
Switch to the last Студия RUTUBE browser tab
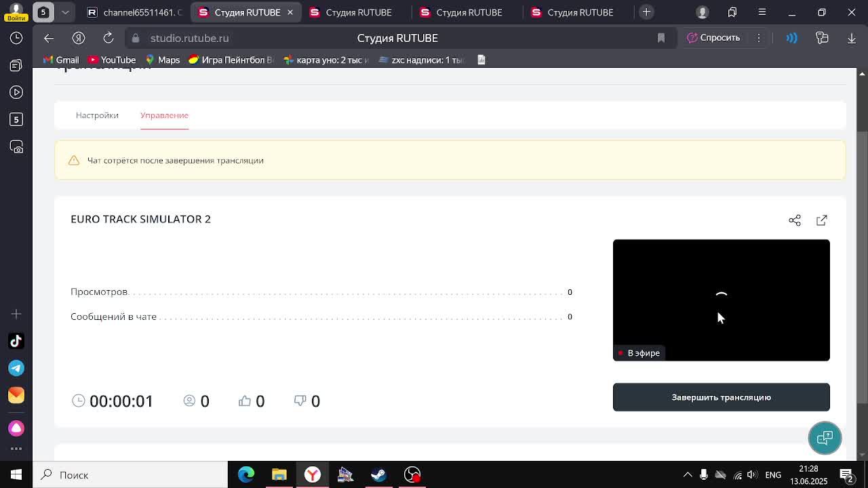(579, 12)
